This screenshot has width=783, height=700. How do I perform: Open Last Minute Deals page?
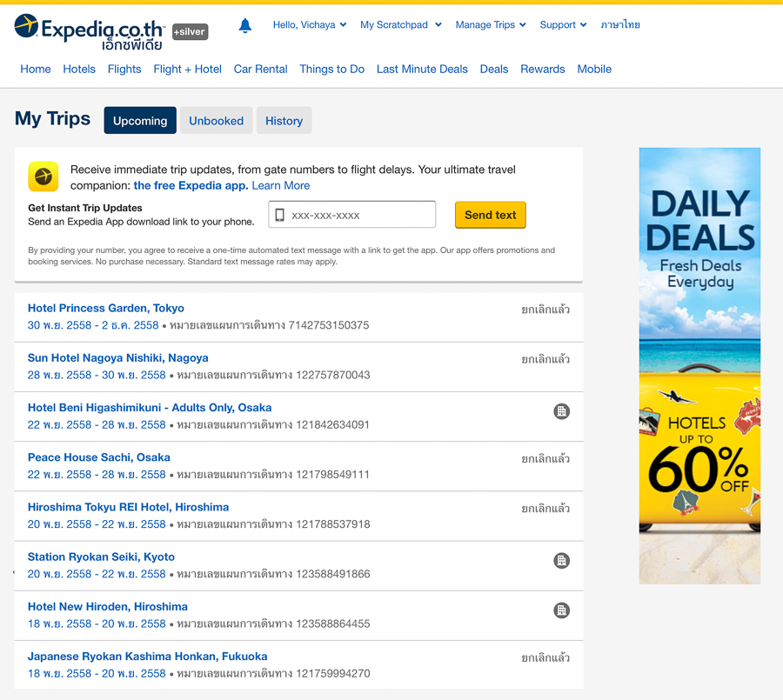(422, 69)
